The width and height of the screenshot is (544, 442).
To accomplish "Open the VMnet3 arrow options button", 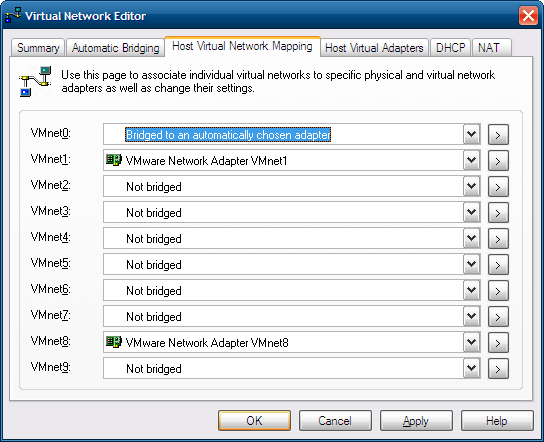I will point(498,213).
